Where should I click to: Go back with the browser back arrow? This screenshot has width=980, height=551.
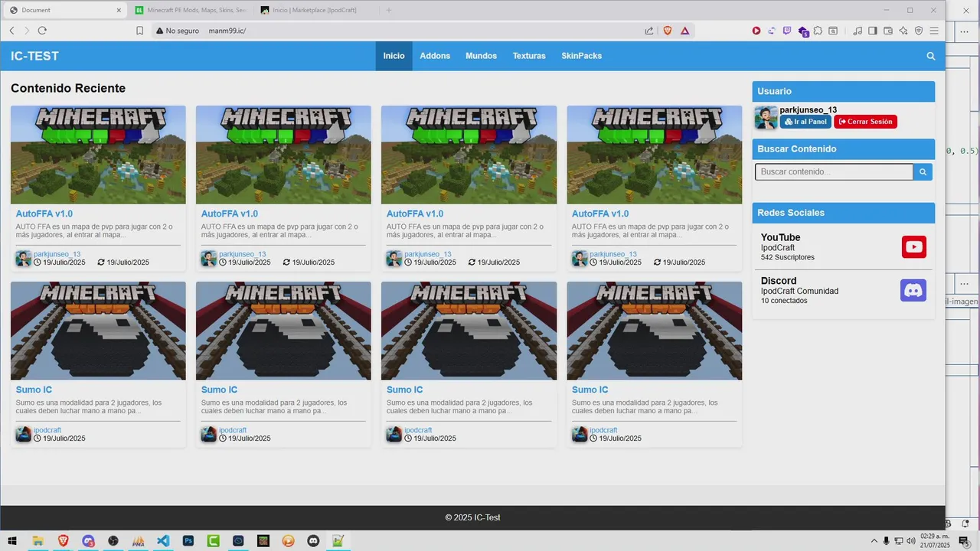(x=11, y=31)
